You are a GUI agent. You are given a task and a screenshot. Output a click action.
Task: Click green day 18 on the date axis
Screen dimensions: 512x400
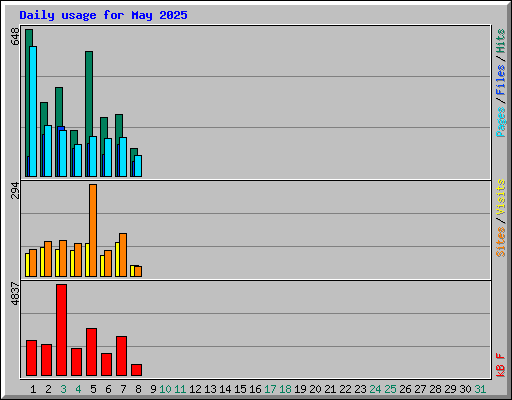tap(285, 389)
